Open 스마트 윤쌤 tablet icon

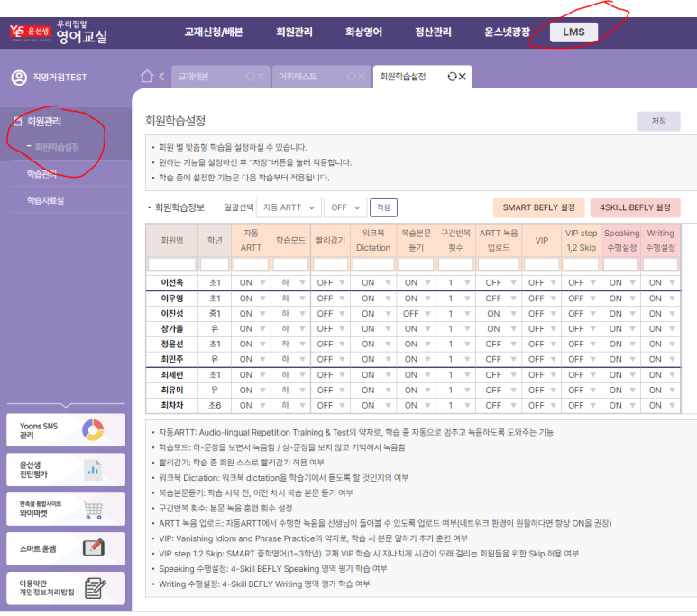94,547
